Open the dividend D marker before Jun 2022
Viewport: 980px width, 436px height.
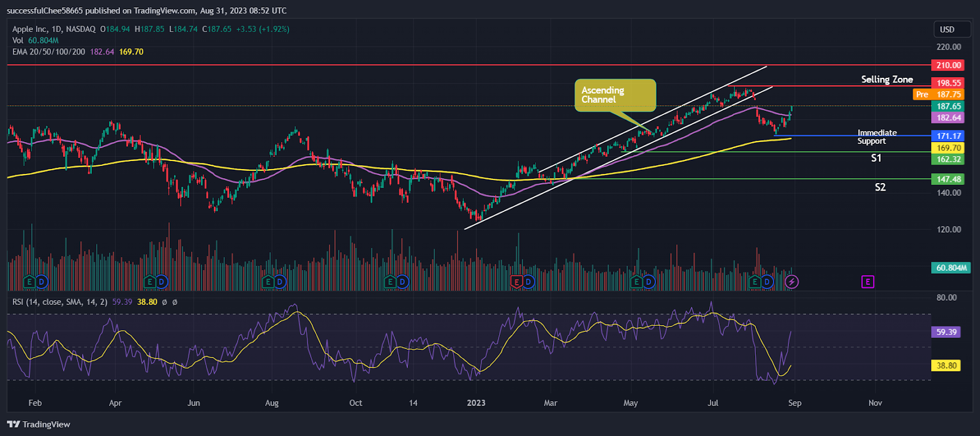[x=162, y=282]
